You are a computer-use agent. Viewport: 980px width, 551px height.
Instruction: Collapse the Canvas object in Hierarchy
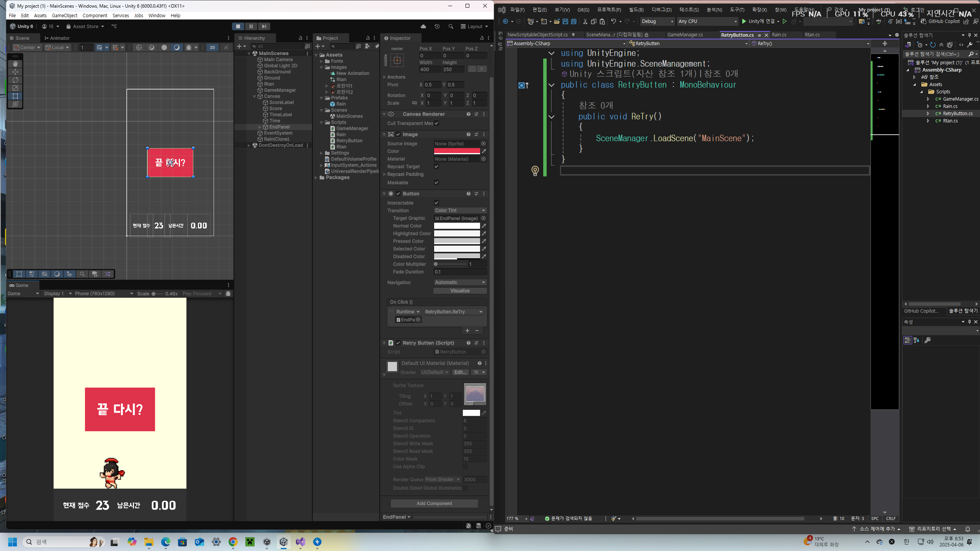tap(255, 96)
